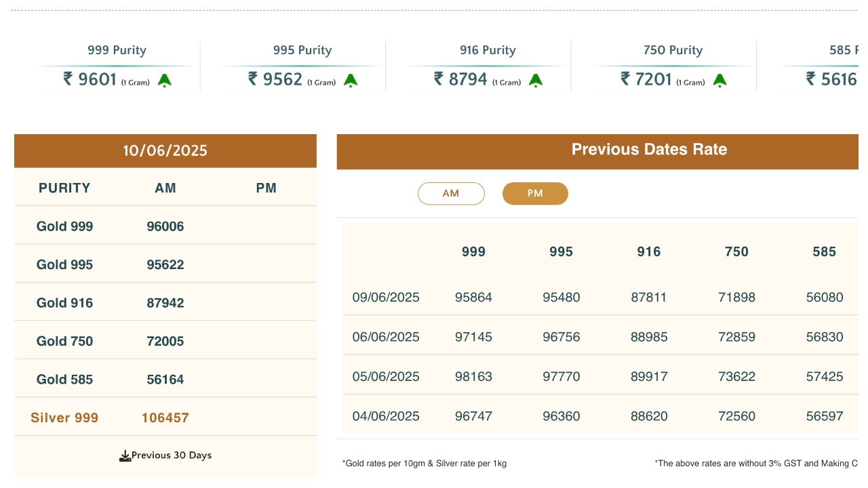Select the Silver 999 row label

click(x=64, y=418)
